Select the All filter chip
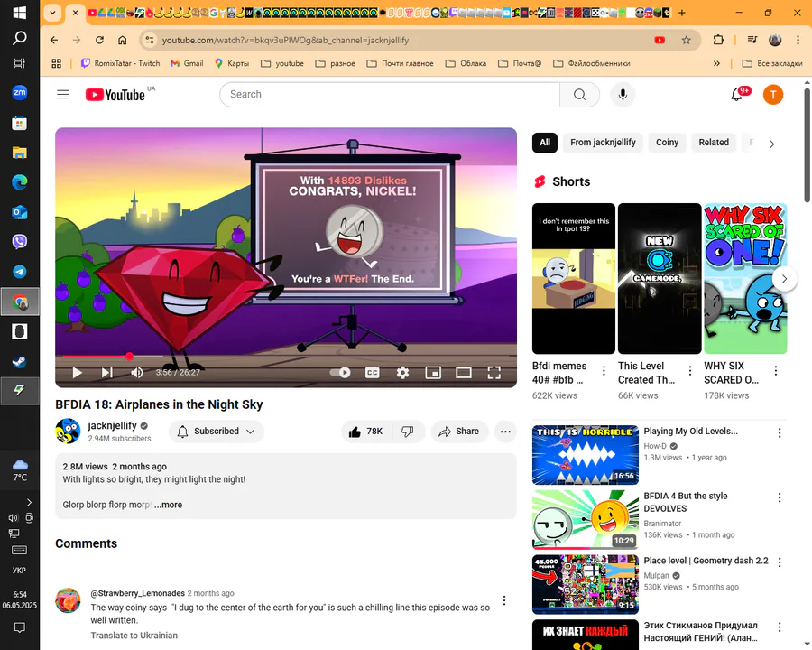Image resolution: width=812 pixels, height=650 pixels. (545, 143)
